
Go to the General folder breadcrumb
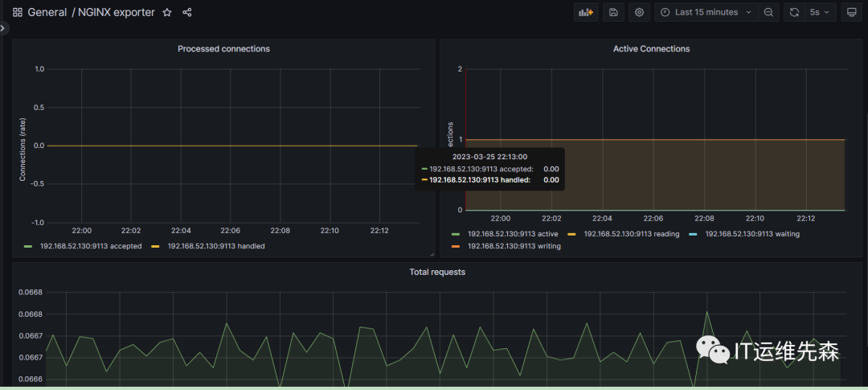coord(47,13)
